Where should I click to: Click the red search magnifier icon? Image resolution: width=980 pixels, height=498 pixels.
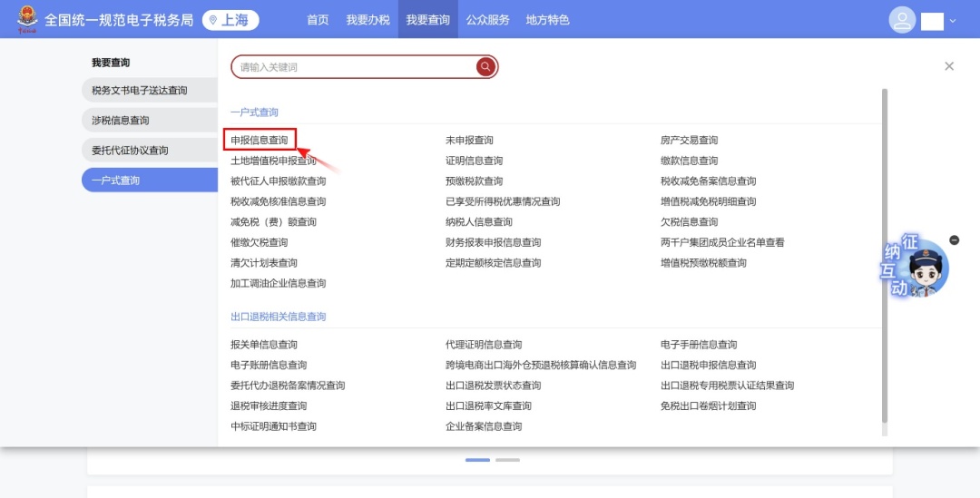tap(485, 67)
